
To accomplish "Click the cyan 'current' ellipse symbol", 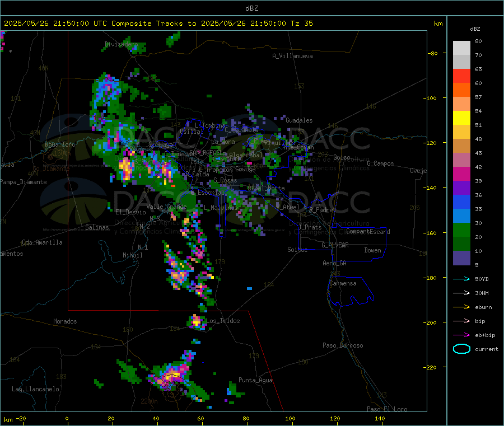I will (461, 349).
